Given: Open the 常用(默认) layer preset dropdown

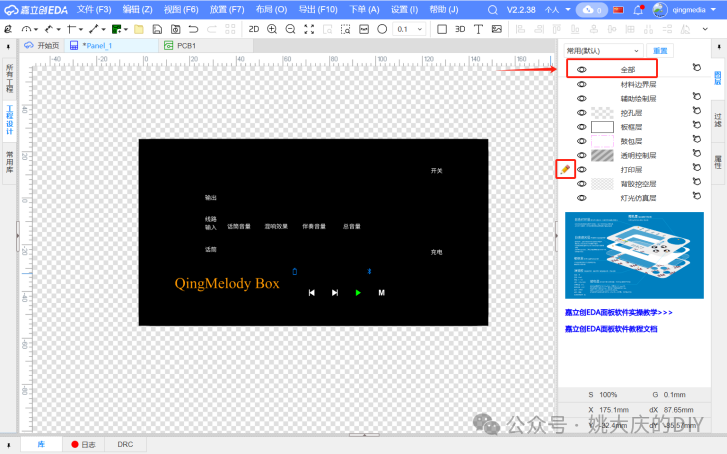Looking at the screenshot, I should [603, 51].
